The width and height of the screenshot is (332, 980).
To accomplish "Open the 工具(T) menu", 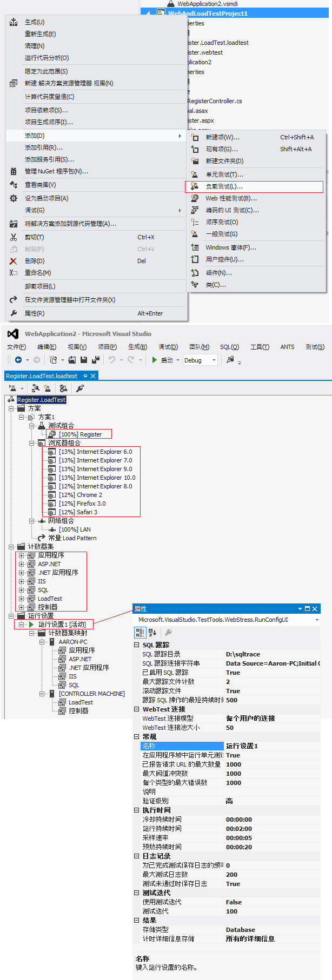I will tap(260, 347).
